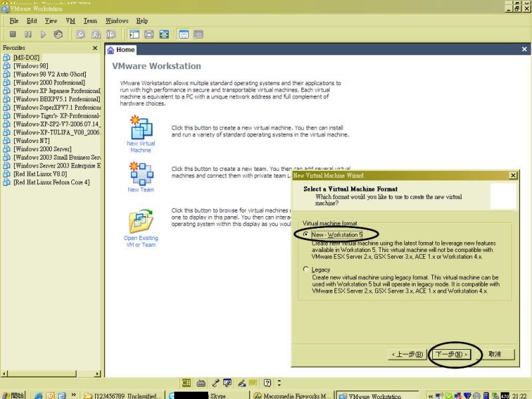The height and width of the screenshot is (399, 532).
Task: Close the Home tab with the X
Action: (x=524, y=49)
